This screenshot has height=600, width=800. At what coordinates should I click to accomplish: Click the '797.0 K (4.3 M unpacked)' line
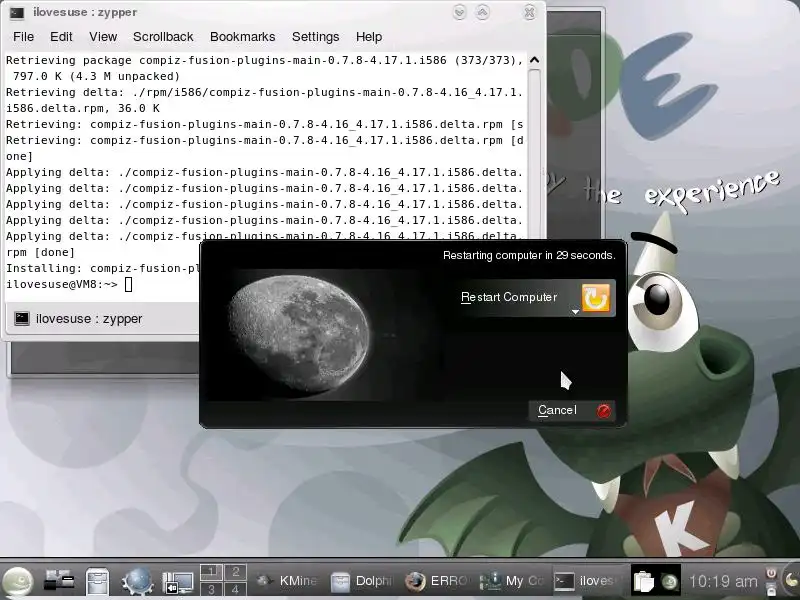pos(96,76)
